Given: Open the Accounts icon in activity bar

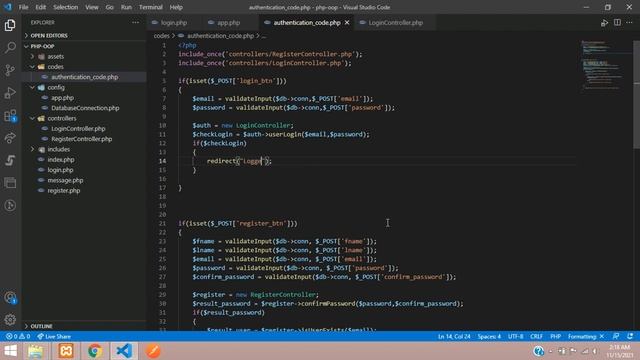Looking at the screenshot, I should click(10, 298).
